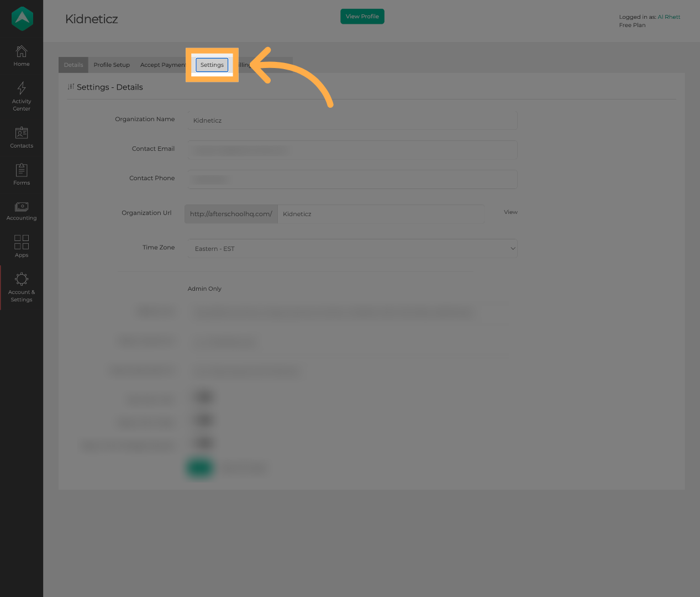This screenshot has width=700, height=597.
Task: Turn off the green toggle at the bottom
Action: 199,467
